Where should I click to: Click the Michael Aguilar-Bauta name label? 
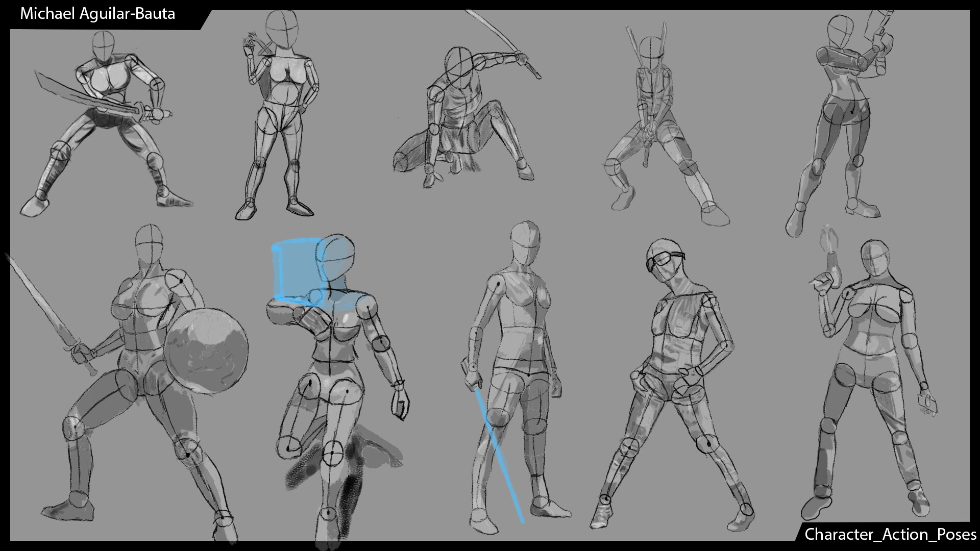click(x=97, y=14)
